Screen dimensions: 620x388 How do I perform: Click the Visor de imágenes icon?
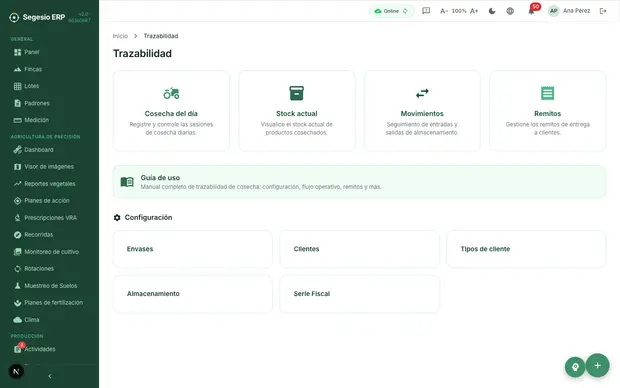pyautogui.click(x=17, y=167)
